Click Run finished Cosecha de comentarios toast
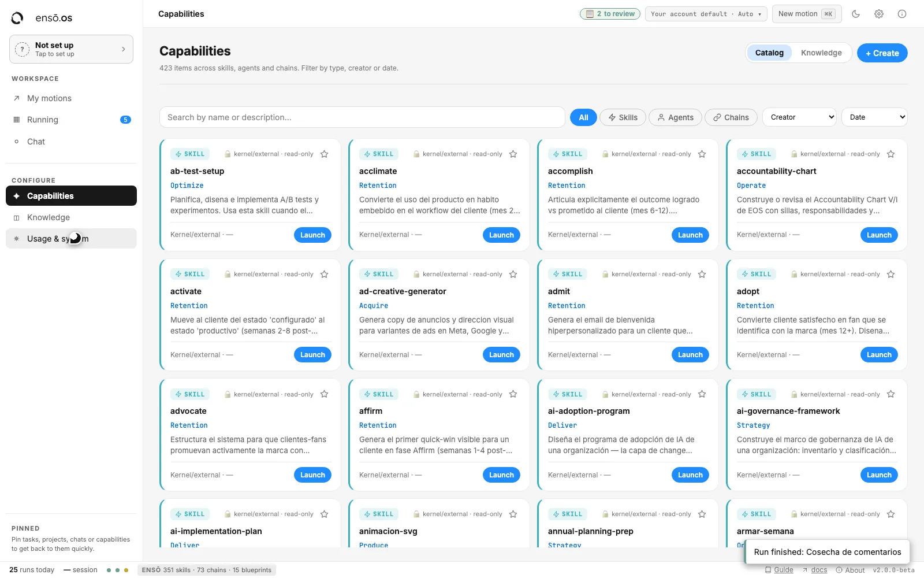Image resolution: width=924 pixels, height=578 pixels. click(x=827, y=552)
